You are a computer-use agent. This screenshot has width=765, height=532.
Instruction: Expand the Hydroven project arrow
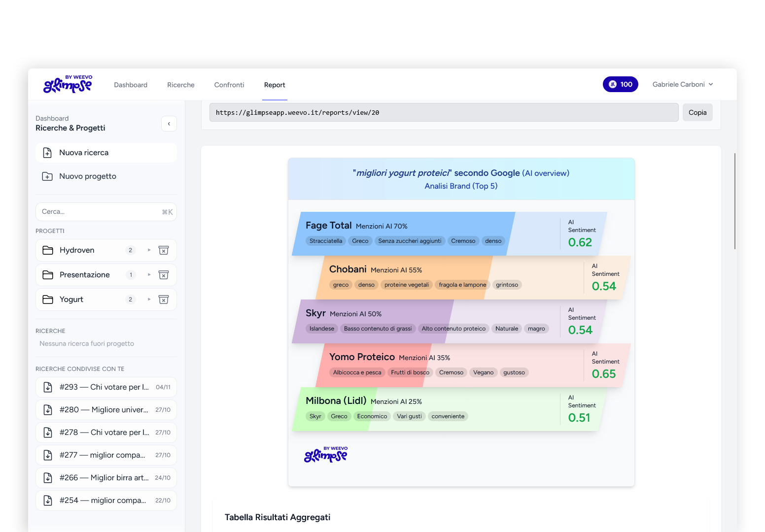pos(149,250)
